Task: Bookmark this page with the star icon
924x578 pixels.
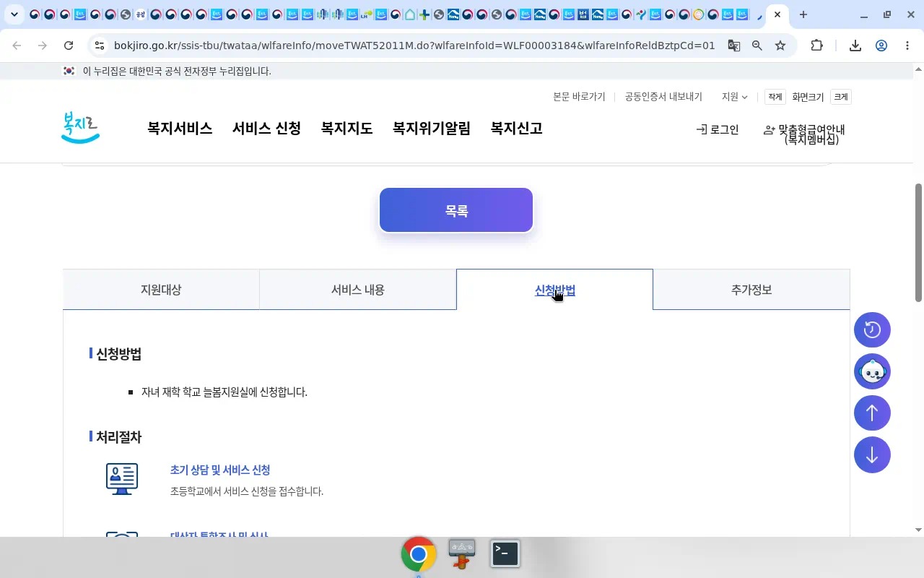Action: 780,46
